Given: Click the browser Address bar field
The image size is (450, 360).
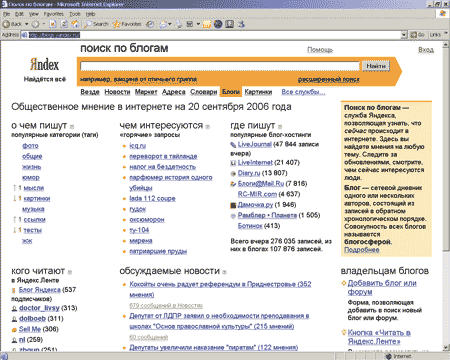Looking at the screenshot, I should 211,35.
